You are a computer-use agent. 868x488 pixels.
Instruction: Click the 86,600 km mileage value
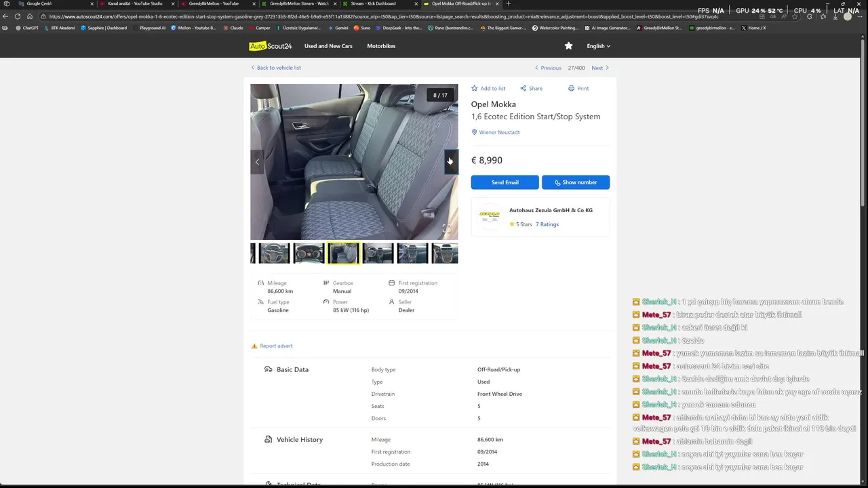click(x=280, y=291)
